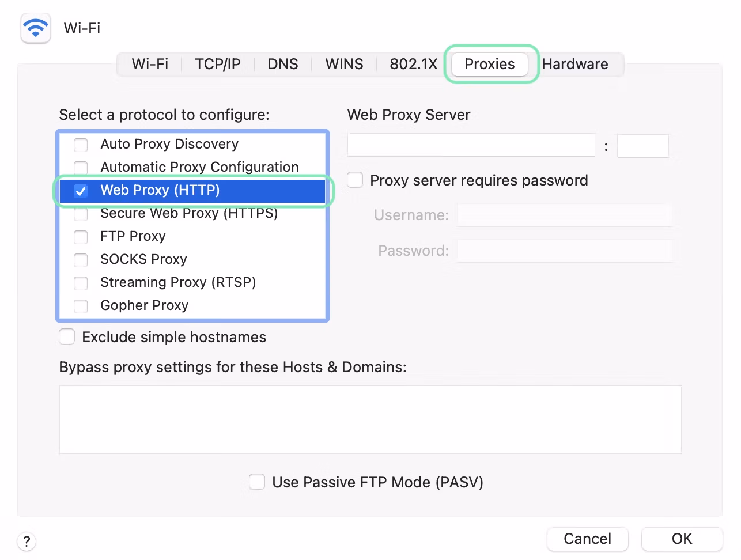
Task: Confirm settings with OK
Action: point(682,539)
